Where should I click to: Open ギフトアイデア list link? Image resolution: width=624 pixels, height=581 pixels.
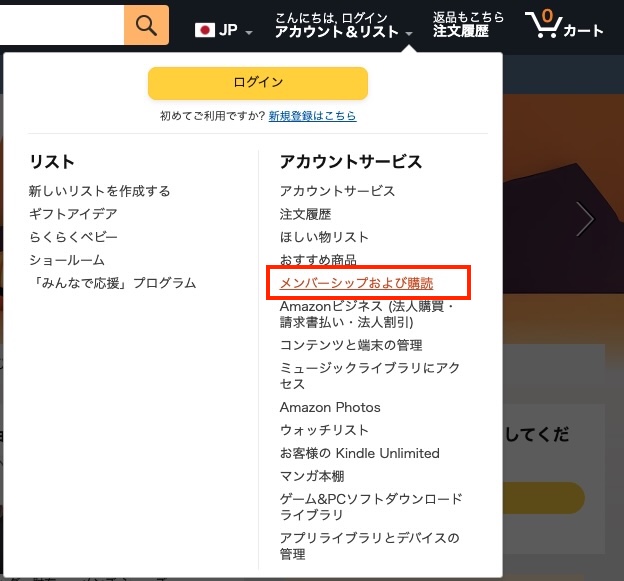pyautogui.click(x=73, y=214)
